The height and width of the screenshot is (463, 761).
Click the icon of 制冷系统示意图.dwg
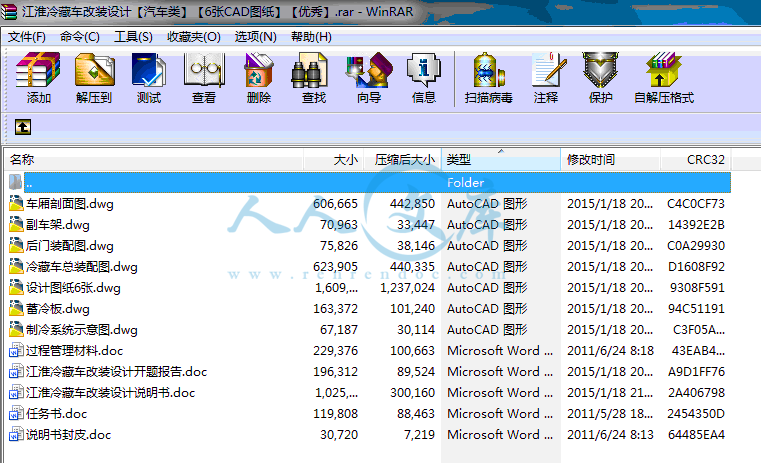coord(16,329)
